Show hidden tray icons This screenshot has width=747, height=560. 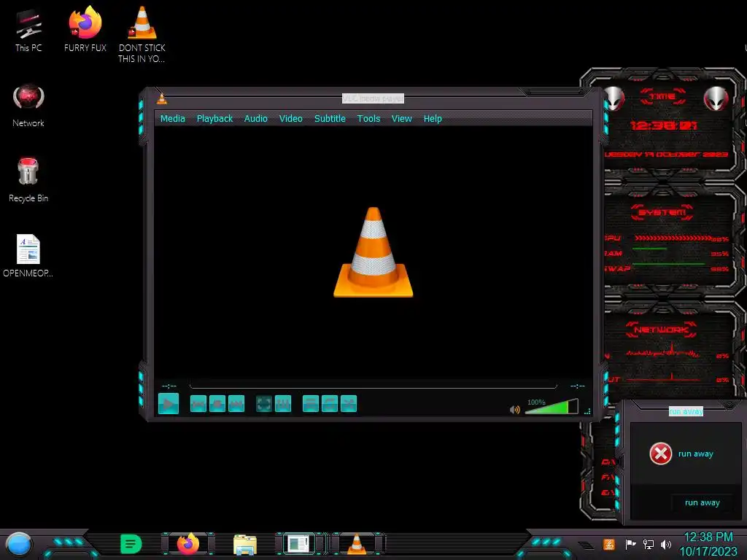pos(586,545)
